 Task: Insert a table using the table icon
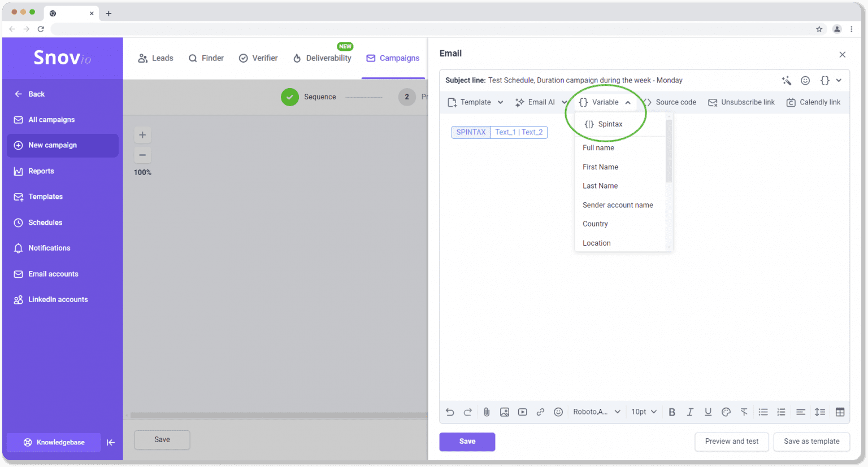(840, 412)
